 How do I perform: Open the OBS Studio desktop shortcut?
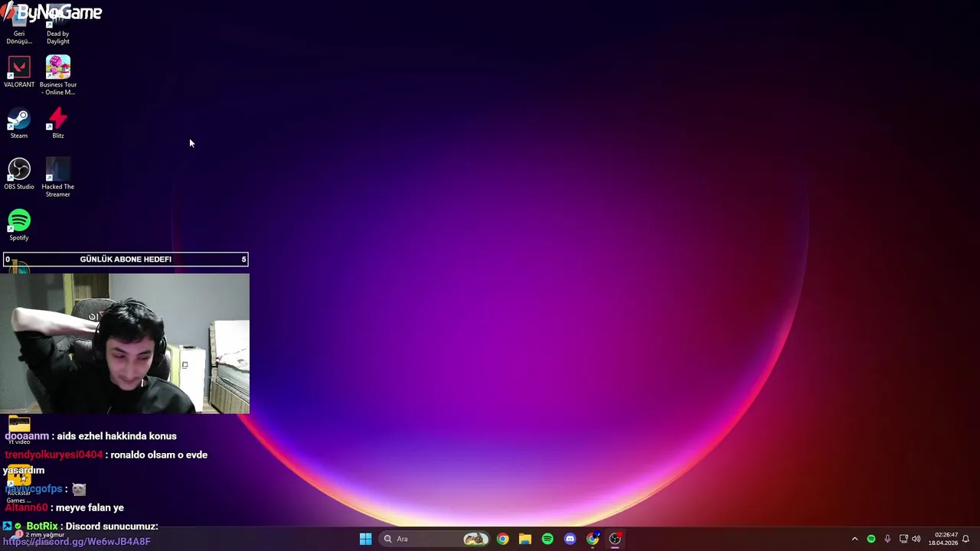(x=19, y=174)
